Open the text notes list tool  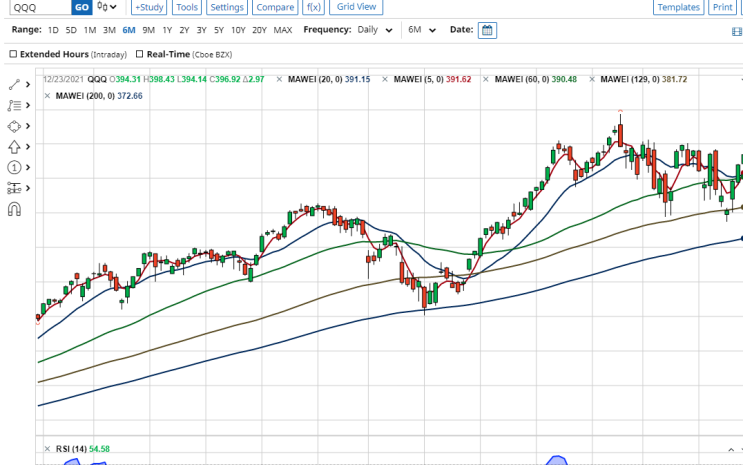point(14,105)
